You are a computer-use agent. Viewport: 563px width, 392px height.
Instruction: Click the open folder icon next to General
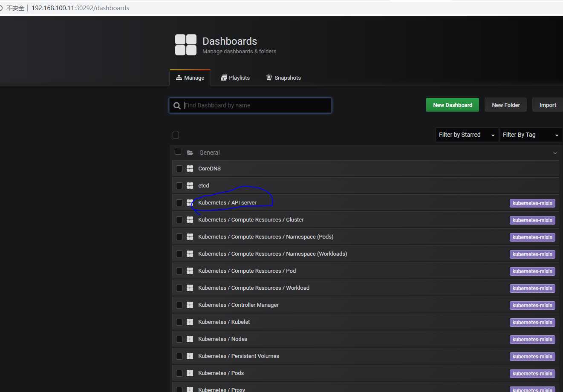click(190, 153)
